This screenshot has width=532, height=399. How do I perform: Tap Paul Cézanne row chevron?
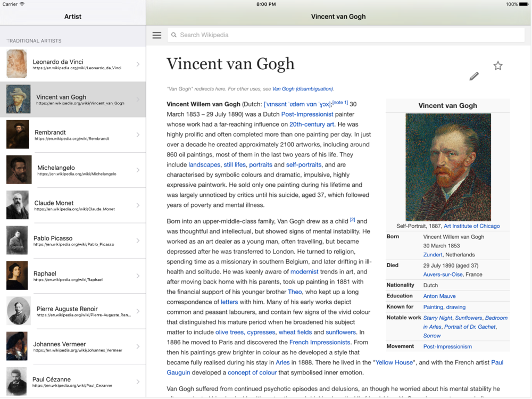pyautogui.click(x=138, y=381)
